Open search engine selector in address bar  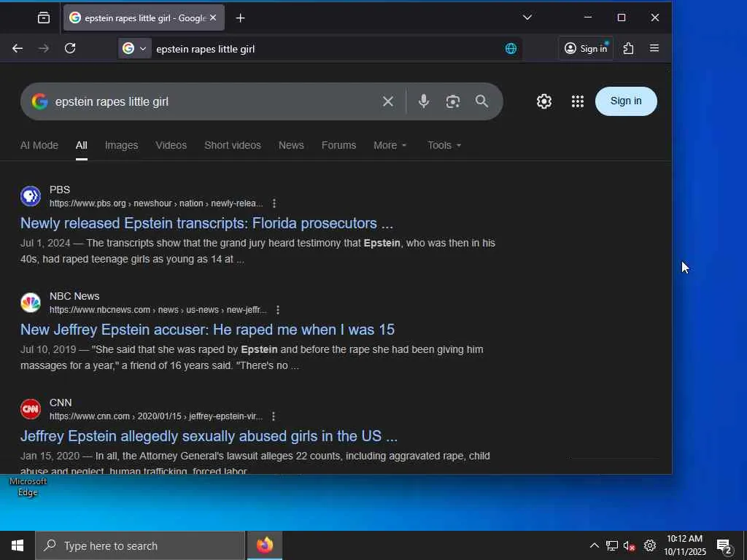(x=135, y=49)
